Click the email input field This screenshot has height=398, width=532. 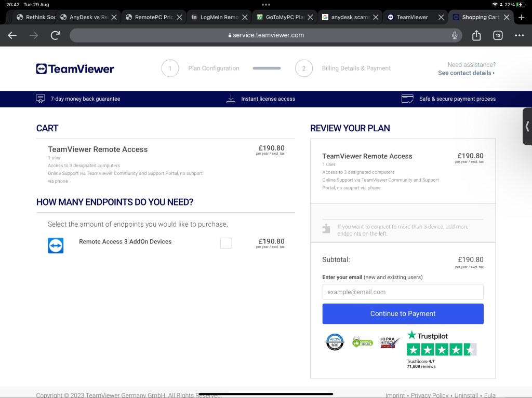pos(403,292)
